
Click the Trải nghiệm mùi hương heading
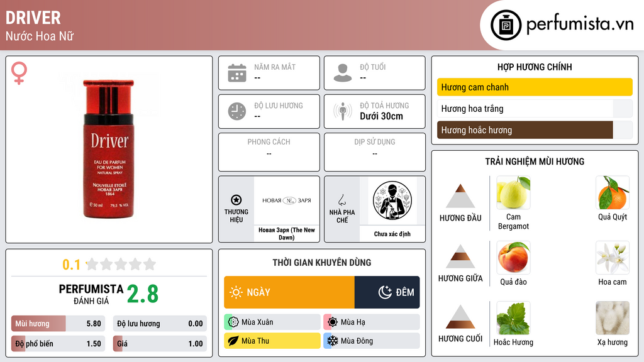[535, 162]
